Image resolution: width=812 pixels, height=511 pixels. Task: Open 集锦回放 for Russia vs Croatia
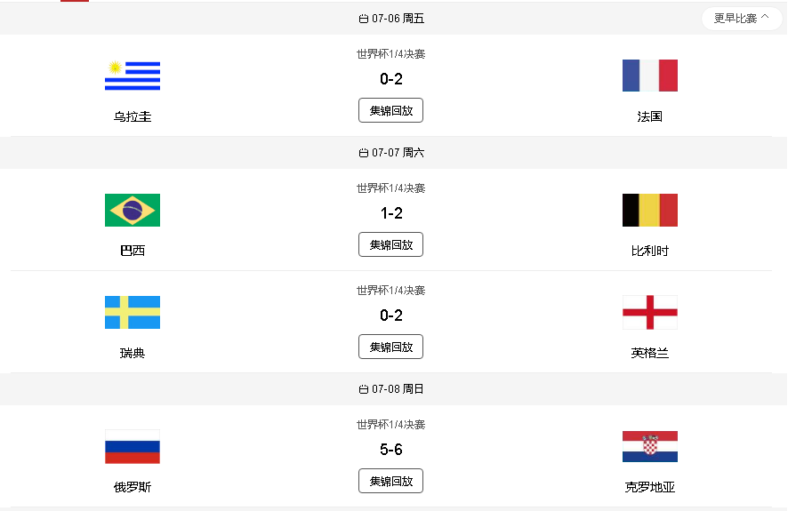pos(391,481)
